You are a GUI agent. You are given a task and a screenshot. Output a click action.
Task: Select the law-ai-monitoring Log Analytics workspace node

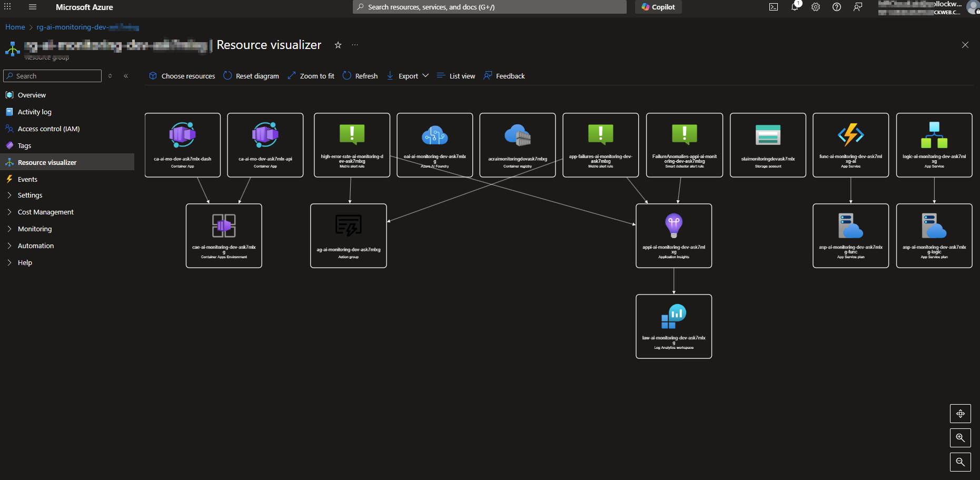(674, 326)
